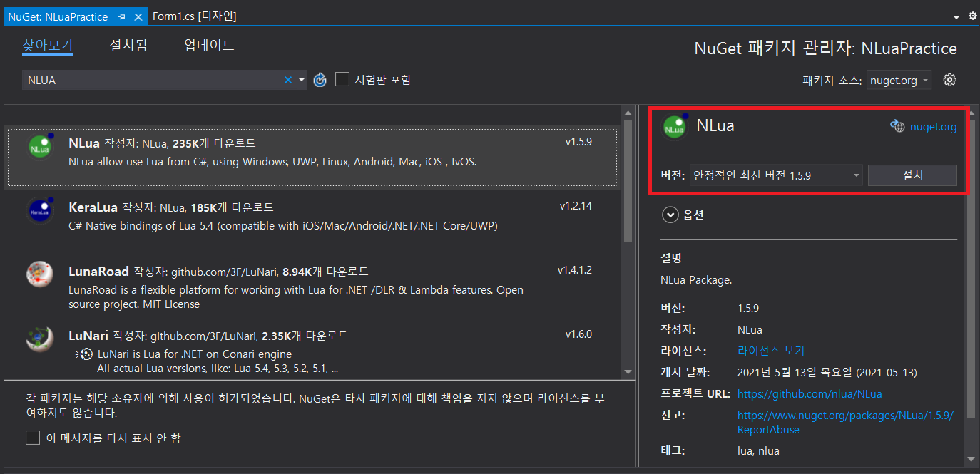Open package source settings gear icon
The height and width of the screenshot is (474, 980).
(949, 80)
